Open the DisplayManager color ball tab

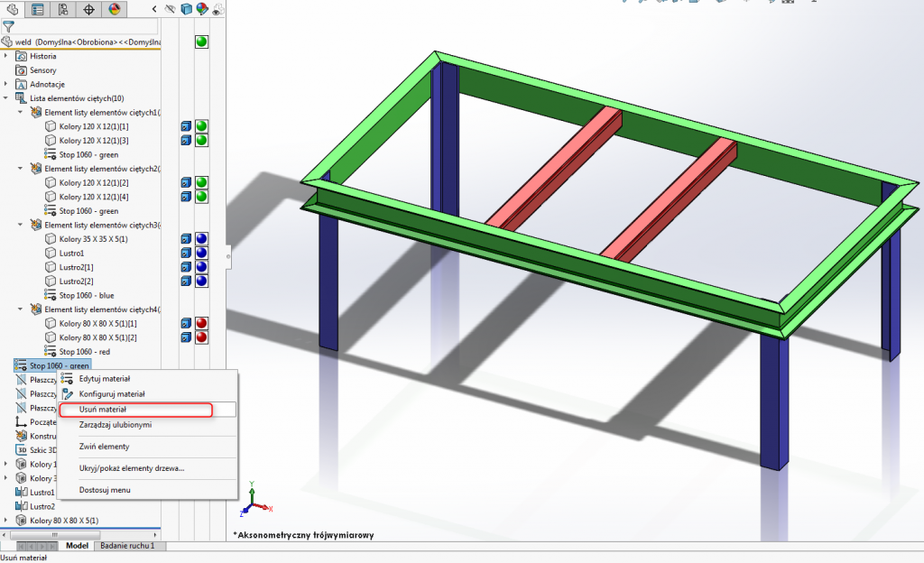click(115, 10)
